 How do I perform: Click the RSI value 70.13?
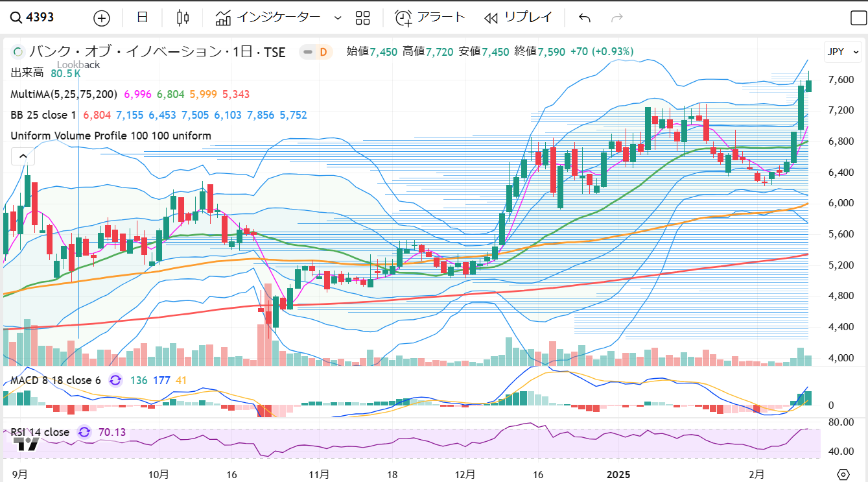pyautogui.click(x=112, y=432)
